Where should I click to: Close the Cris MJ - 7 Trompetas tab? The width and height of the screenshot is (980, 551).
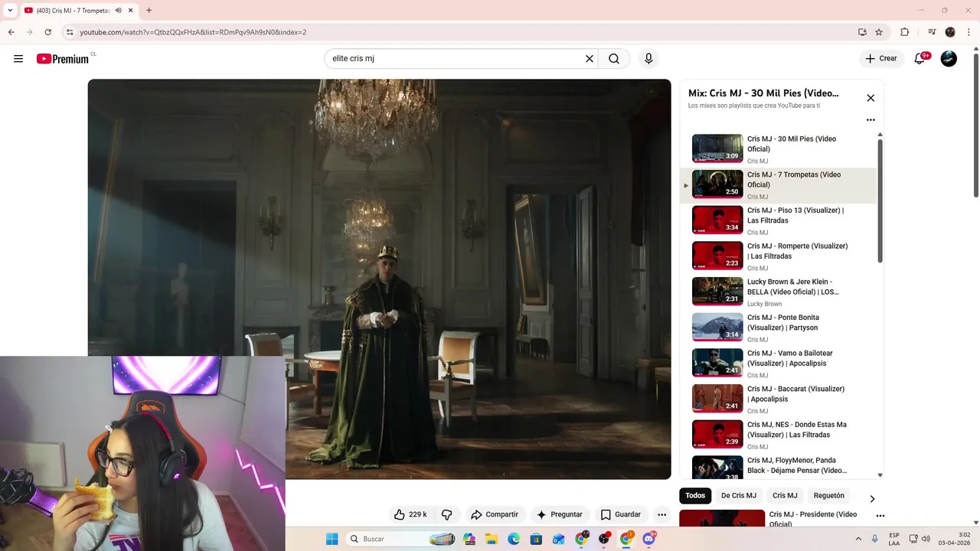tap(131, 11)
